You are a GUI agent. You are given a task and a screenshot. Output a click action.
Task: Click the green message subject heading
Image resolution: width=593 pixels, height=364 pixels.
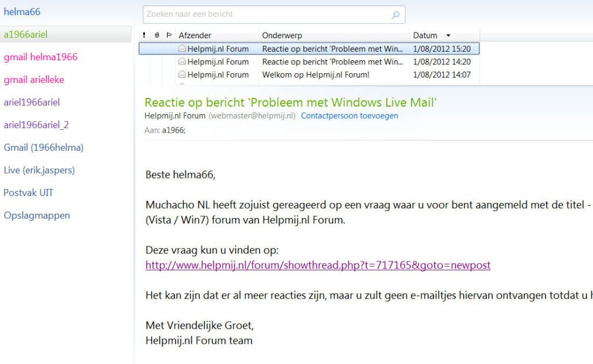click(x=290, y=103)
